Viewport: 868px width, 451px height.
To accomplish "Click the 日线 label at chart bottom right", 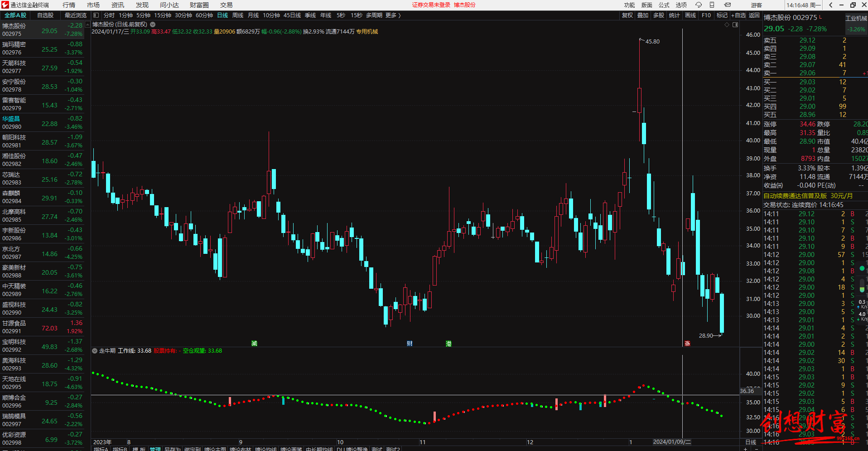I will [x=751, y=442].
